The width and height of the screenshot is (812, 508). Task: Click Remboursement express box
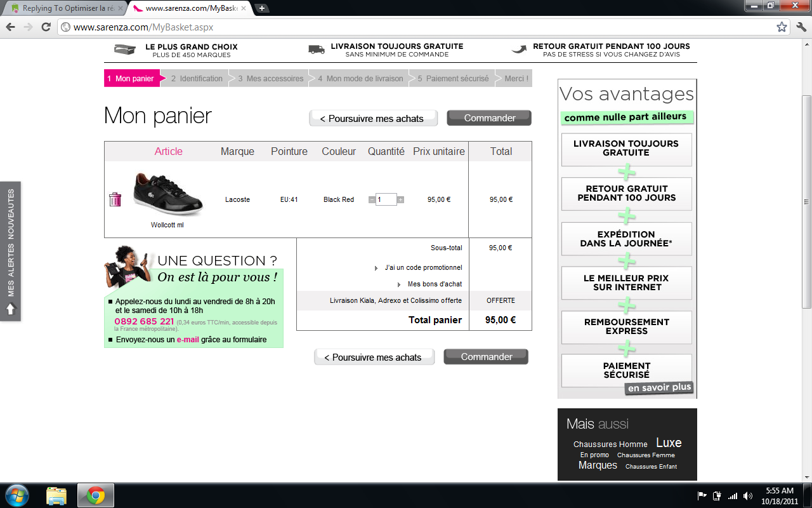626,327
